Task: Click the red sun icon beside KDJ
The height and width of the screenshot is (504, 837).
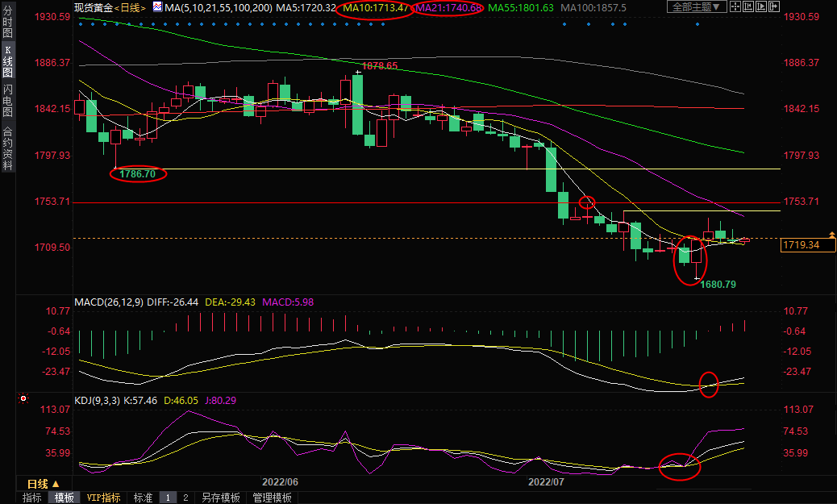Action: coord(23,399)
